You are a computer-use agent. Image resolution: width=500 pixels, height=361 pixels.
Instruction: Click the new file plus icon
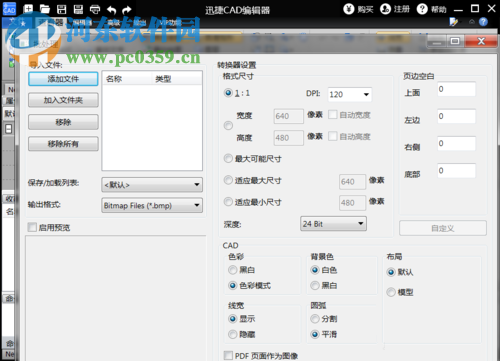(x=28, y=9)
